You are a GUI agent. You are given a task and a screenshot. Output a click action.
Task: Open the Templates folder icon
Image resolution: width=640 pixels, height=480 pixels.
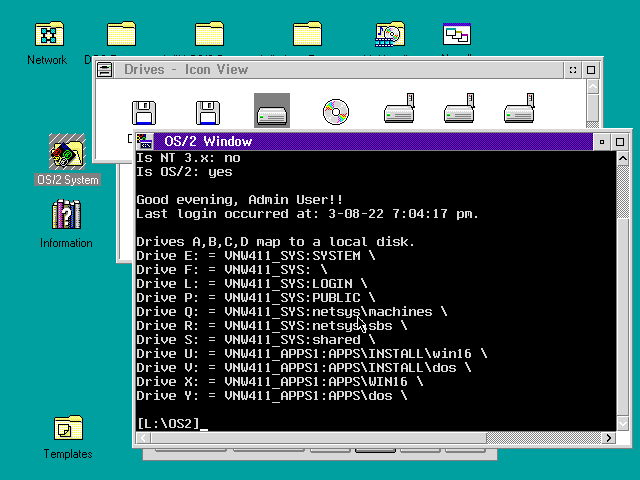click(x=67, y=429)
